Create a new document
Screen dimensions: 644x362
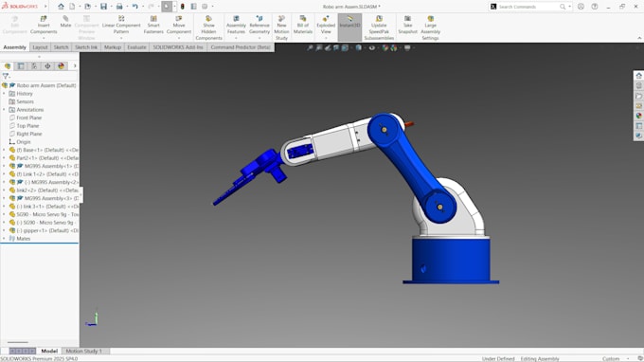click(72, 7)
